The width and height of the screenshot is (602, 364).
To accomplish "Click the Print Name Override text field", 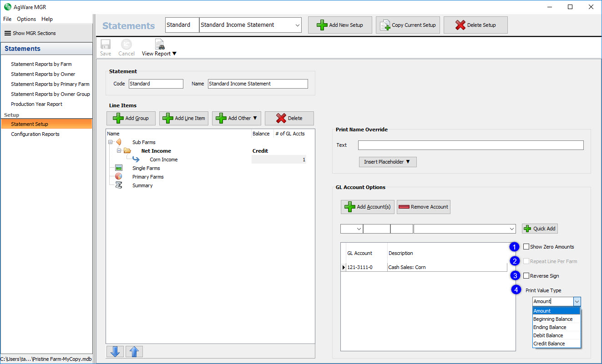I will (470, 145).
